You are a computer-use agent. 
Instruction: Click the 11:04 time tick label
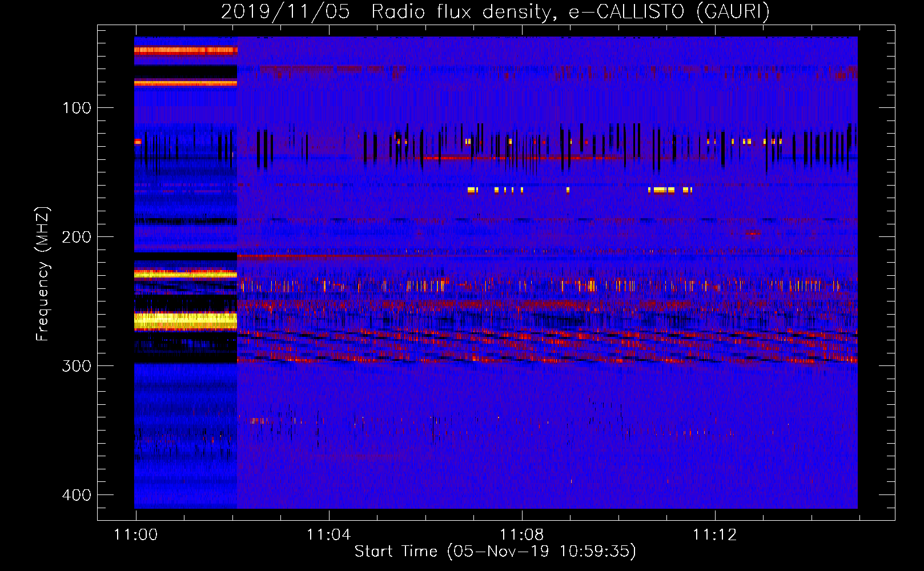click(x=328, y=535)
